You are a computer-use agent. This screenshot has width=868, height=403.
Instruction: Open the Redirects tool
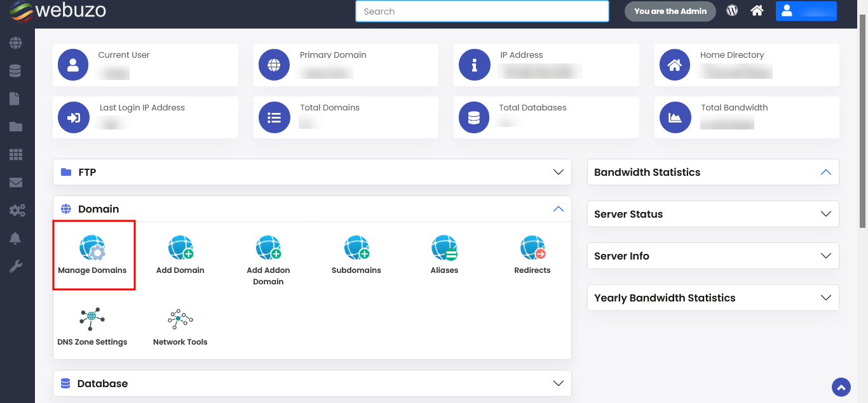click(532, 248)
